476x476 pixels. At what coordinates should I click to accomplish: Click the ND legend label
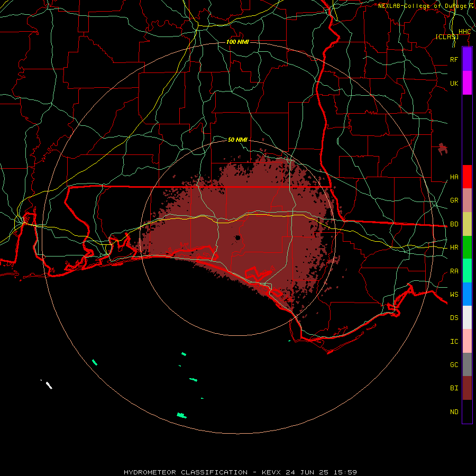[x=454, y=411]
